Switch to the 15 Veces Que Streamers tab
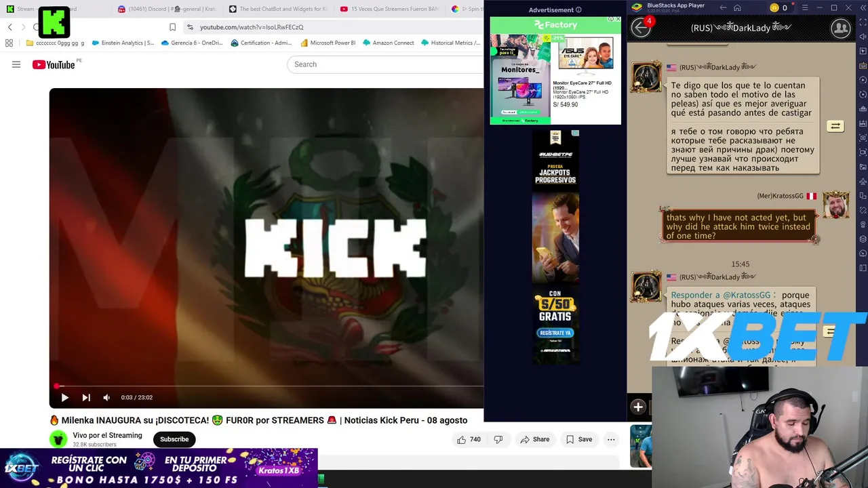 click(x=389, y=9)
